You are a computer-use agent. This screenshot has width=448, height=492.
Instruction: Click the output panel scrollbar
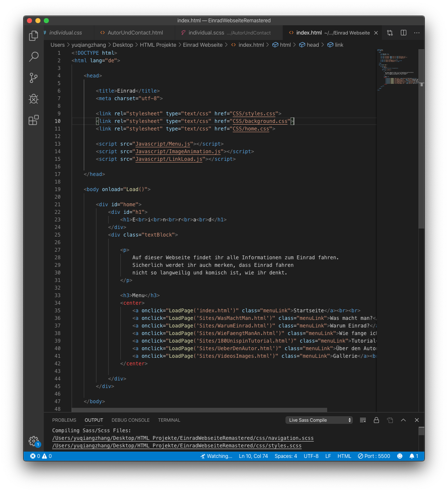point(421,431)
